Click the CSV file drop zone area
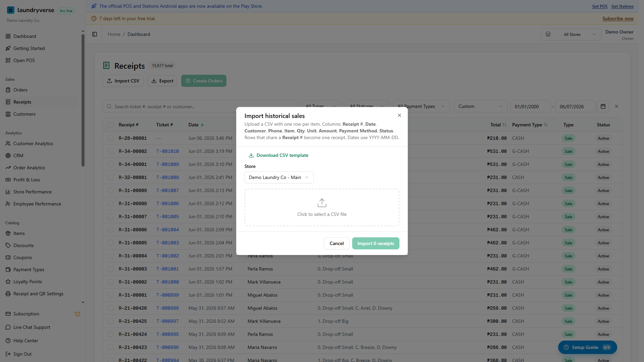Viewport: 644px width, 362px height. pos(322,207)
